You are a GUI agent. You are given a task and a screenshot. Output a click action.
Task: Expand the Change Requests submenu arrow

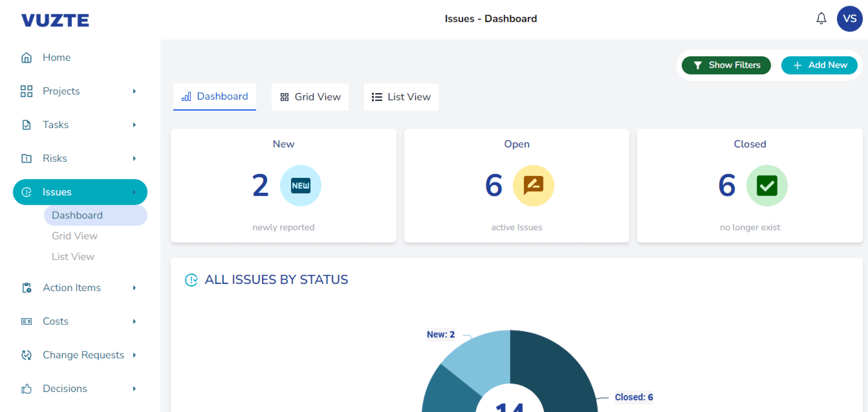tap(134, 355)
